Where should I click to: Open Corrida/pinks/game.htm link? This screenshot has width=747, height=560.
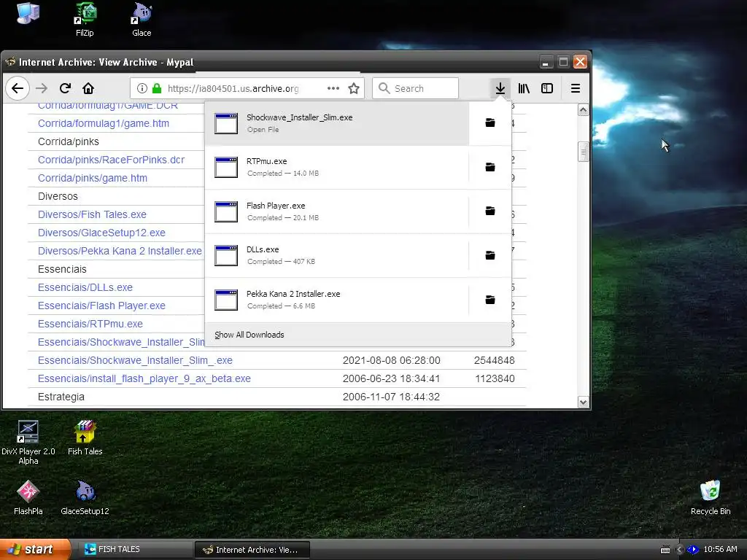click(x=93, y=178)
